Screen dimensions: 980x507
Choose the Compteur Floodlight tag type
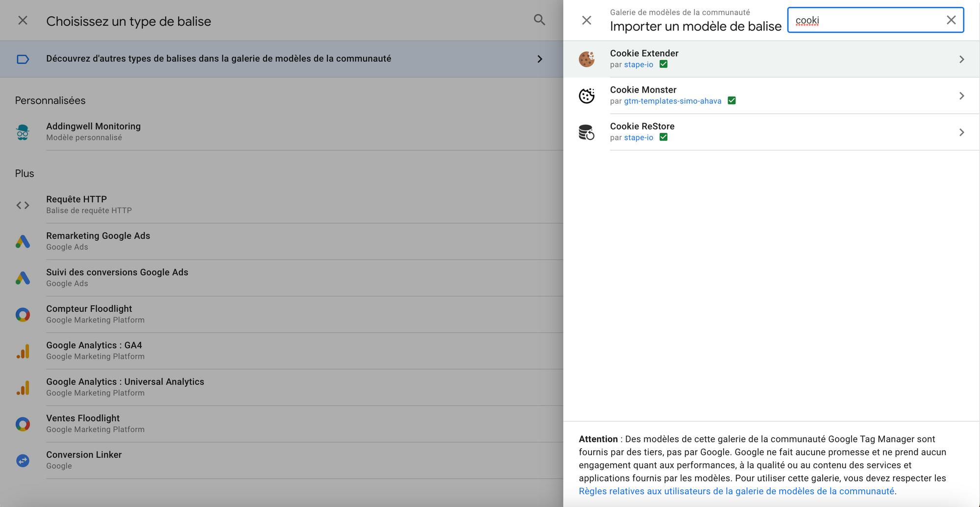click(281, 314)
